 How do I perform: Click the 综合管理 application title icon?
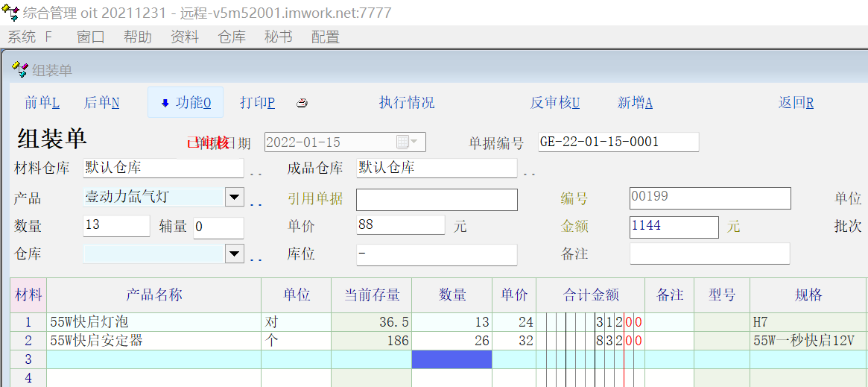point(10,13)
